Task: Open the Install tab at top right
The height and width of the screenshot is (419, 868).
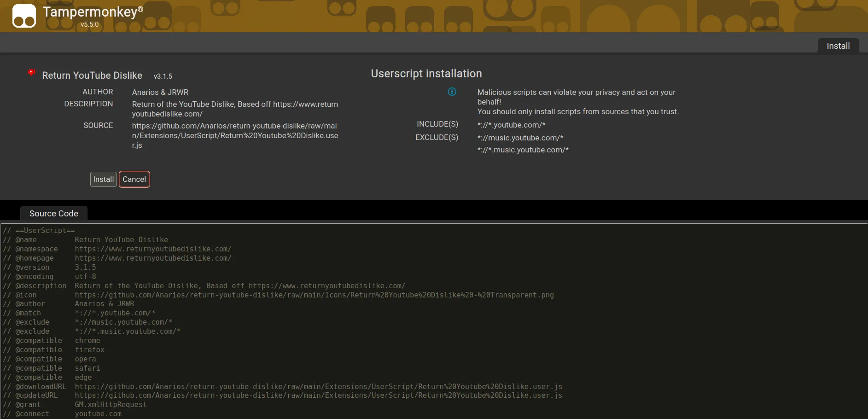Action: pos(838,46)
